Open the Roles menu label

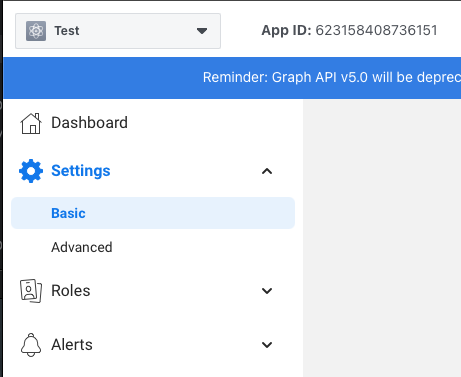point(71,291)
